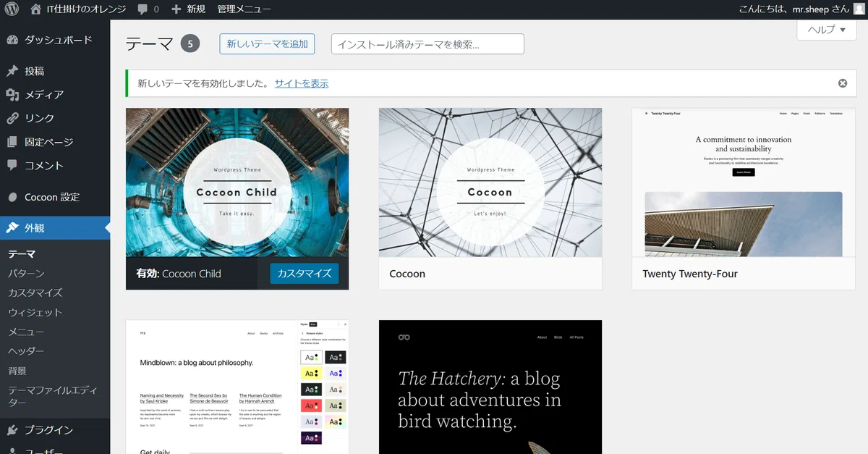Open ウィジェット submenu item
Screen dimensions: 868x454
click(35, 313)
